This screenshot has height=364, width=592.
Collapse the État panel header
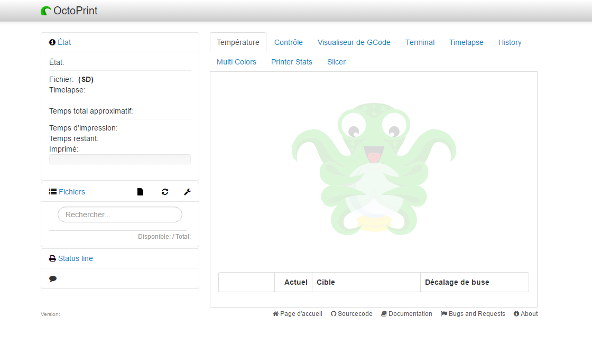point(64,42)
